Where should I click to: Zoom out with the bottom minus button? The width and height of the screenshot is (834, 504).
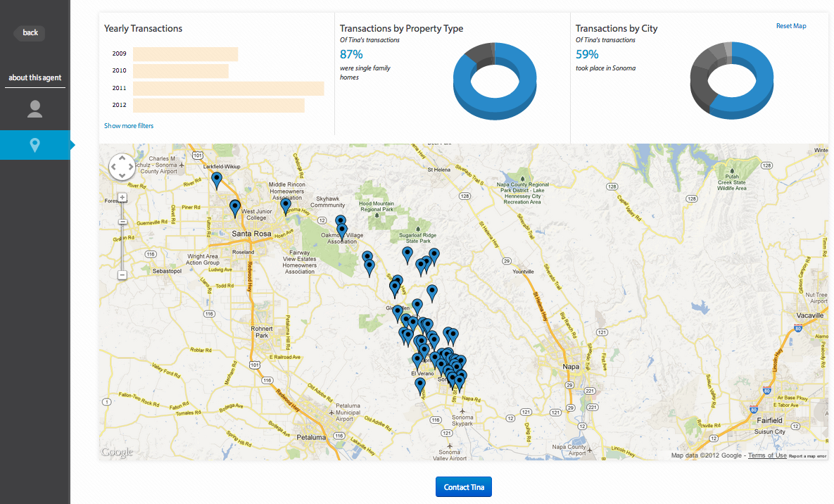tap(122, 275)
